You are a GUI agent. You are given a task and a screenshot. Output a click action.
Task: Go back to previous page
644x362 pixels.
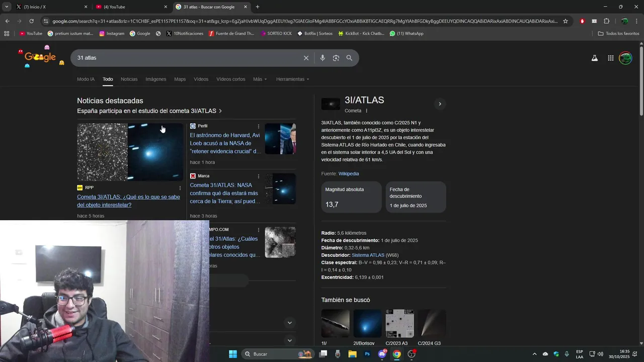click(x=7, y=21)
